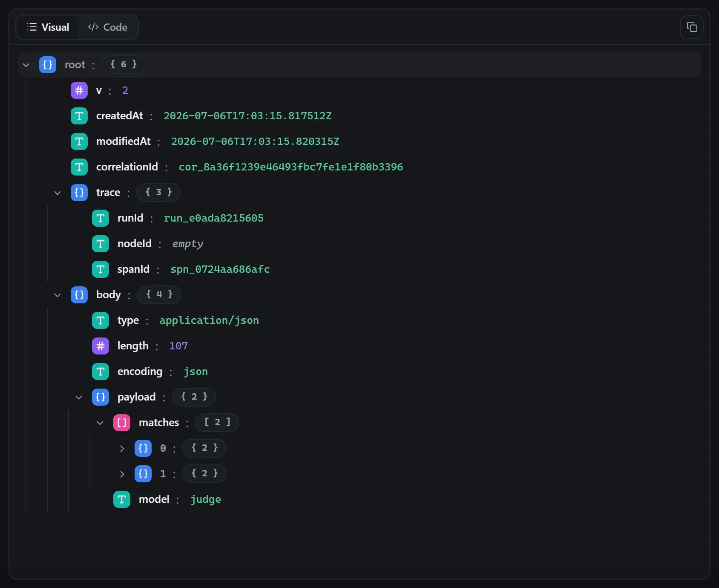Collapse the payload node chevron
Image resolution: width=719 pixels, height=588 pixels.
(79, 397)
